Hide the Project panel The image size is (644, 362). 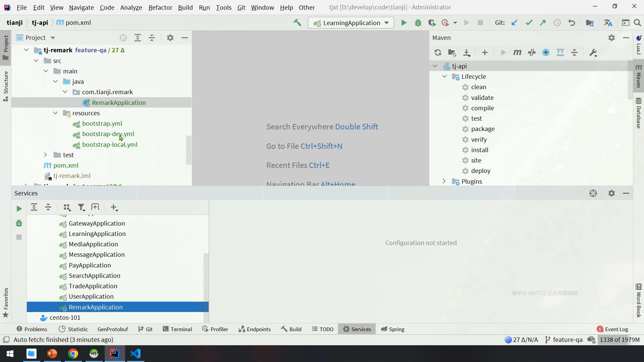pyautogui.click(x=184, y=38)
